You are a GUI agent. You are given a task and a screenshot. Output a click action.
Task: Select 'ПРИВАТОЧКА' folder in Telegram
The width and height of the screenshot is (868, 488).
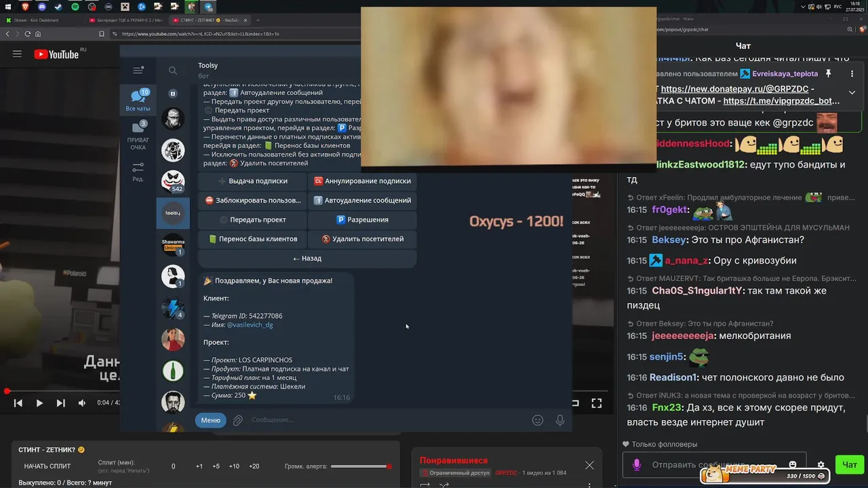tap(138, 136)
